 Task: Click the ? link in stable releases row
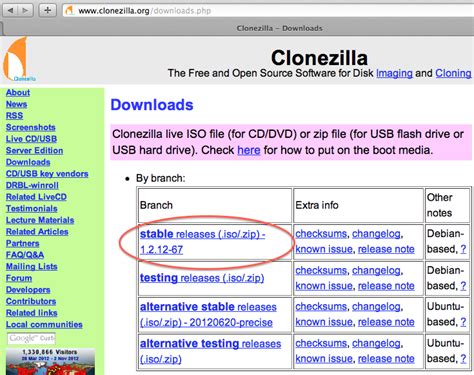(x=463, y=249)
